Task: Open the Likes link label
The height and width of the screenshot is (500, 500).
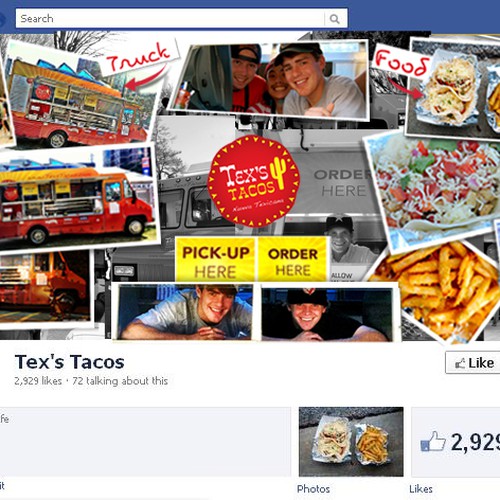Action: click(421, 489)
